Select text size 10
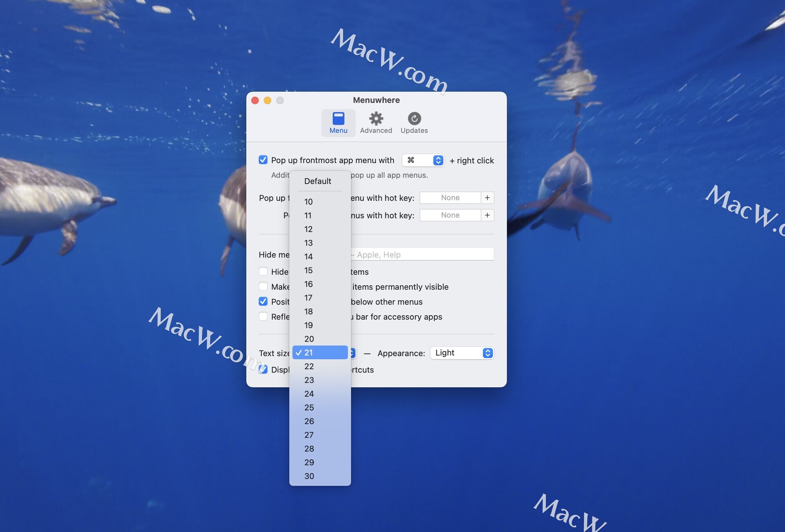This screenshot has width=785, height=532. [320, 202]
